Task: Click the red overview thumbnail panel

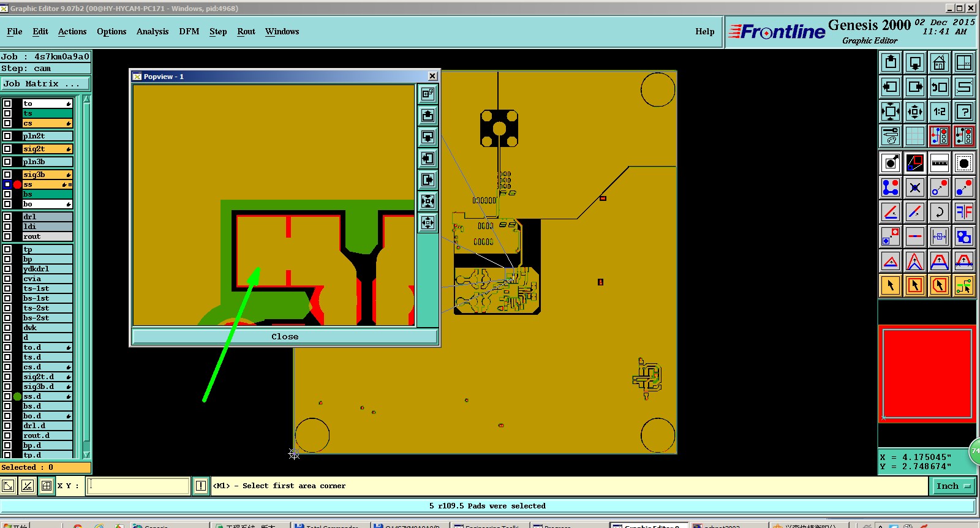Action: coord(927,374)
